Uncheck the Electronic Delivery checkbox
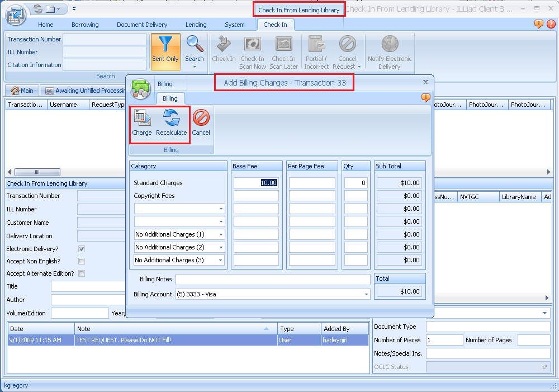Viewport: 559px width, 392px height. point(81,248)
